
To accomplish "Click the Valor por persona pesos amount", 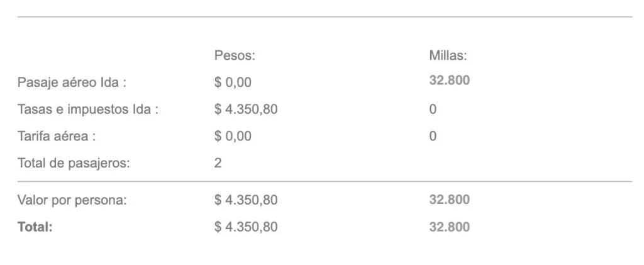I will (x=246, y=201).
